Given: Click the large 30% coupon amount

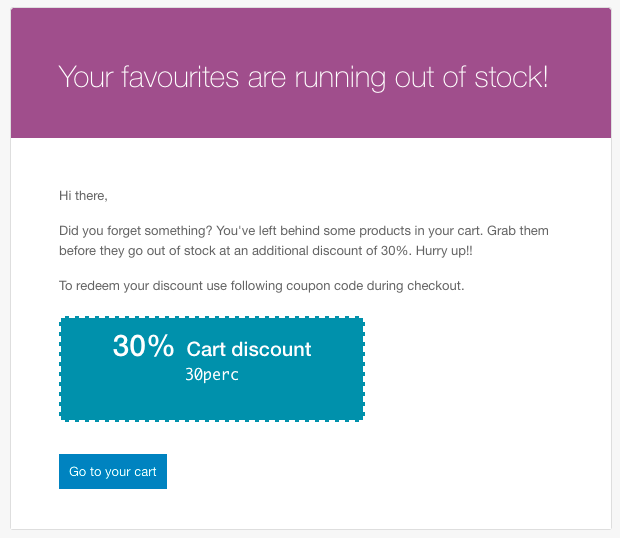Looking at the screenshot, I should [x=143, y=346].
